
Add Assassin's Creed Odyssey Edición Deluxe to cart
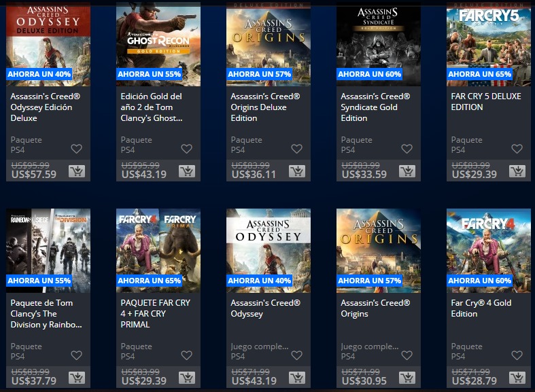pyautogui.click(x=77, y=171)
